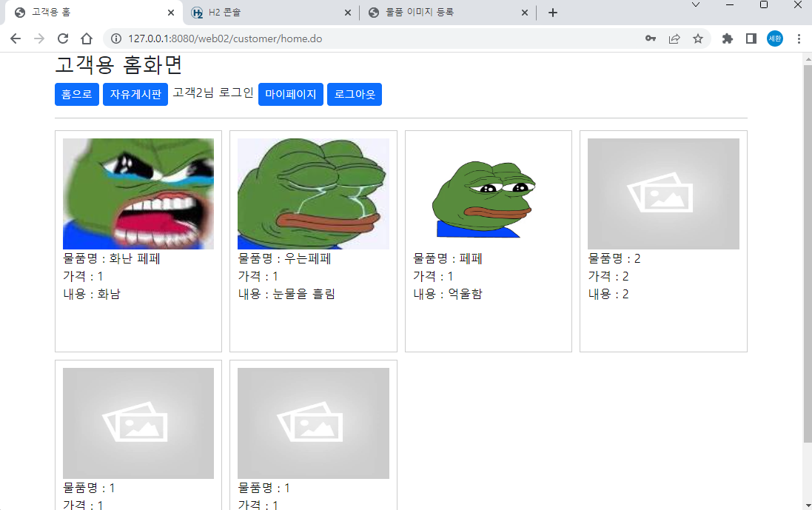812x510 pixels.
Task: Open the browser home page icon
Action: tap(87, 38)
